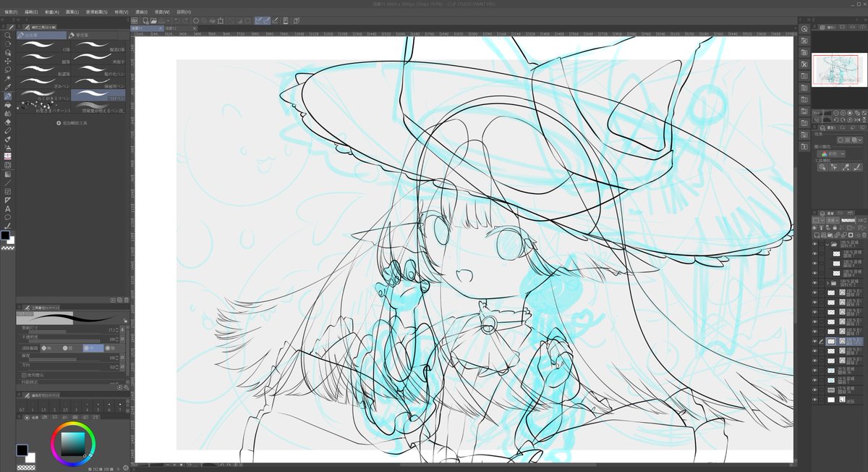Screen dimensions: 868x472
Task: Click the Navigator canvas thumbnail
Action: [838, 70]
